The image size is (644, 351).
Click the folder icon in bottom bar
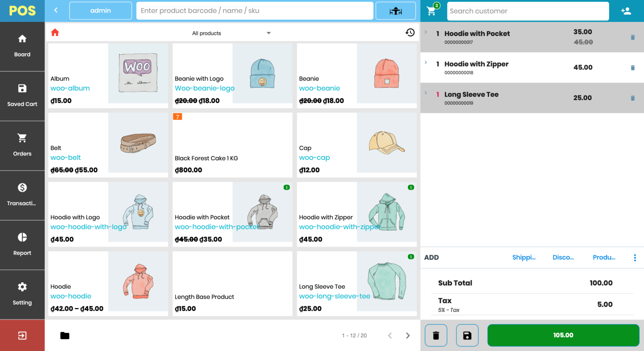[x=65, y=335]
